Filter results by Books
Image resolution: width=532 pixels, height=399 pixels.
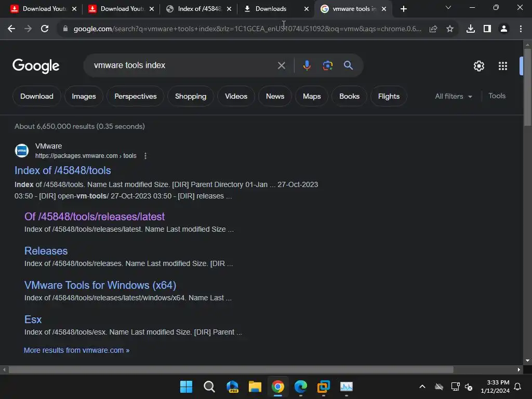[349, 96]
